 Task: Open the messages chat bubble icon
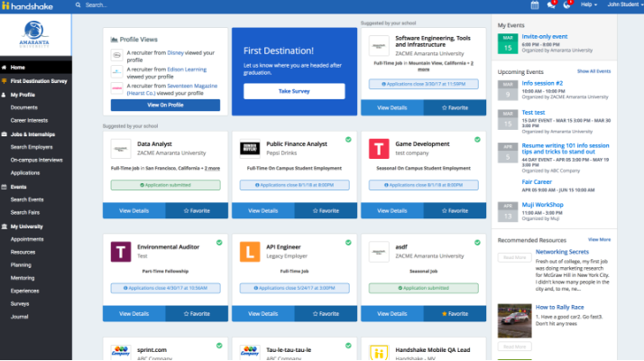[551, 5]
